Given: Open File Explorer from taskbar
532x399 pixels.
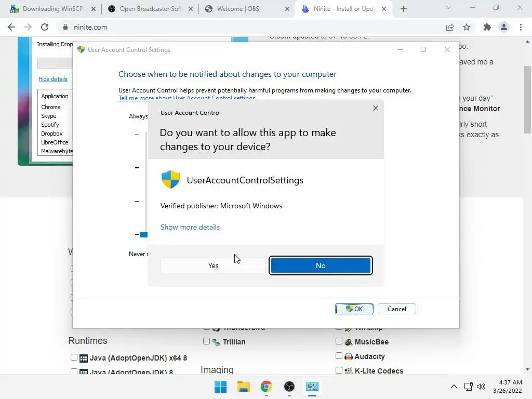Looking at the screenshot, I should click(x=243, y=387).
